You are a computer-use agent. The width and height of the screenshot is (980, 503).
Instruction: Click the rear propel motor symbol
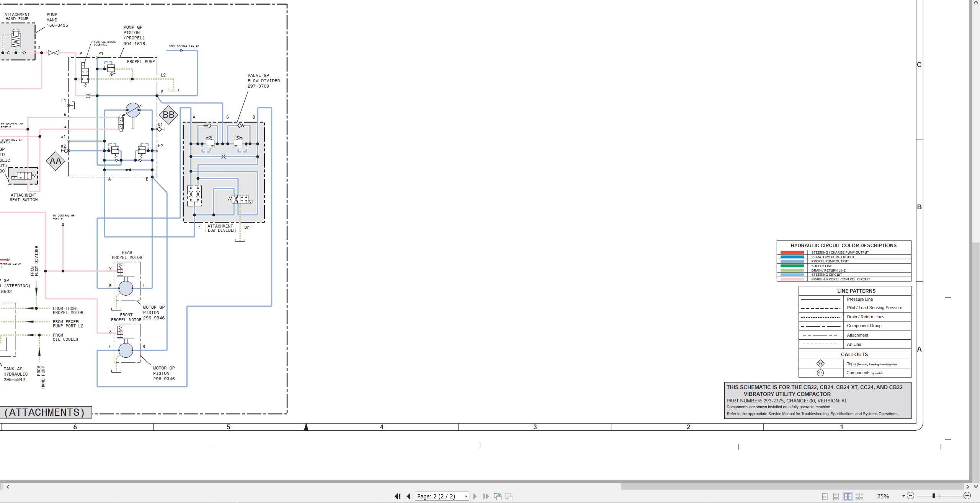[x=126, y=288]
